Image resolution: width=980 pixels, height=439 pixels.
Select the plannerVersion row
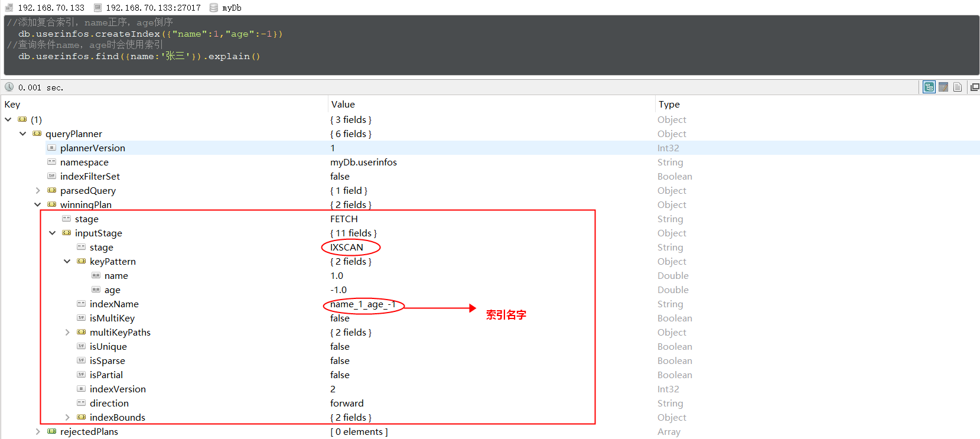tap(93, 148)
